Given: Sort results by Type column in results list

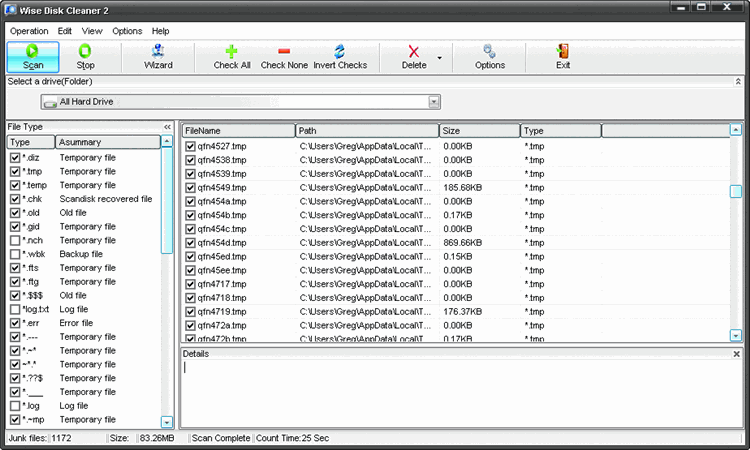Looking at the screenshot, I should pos(561,131).
